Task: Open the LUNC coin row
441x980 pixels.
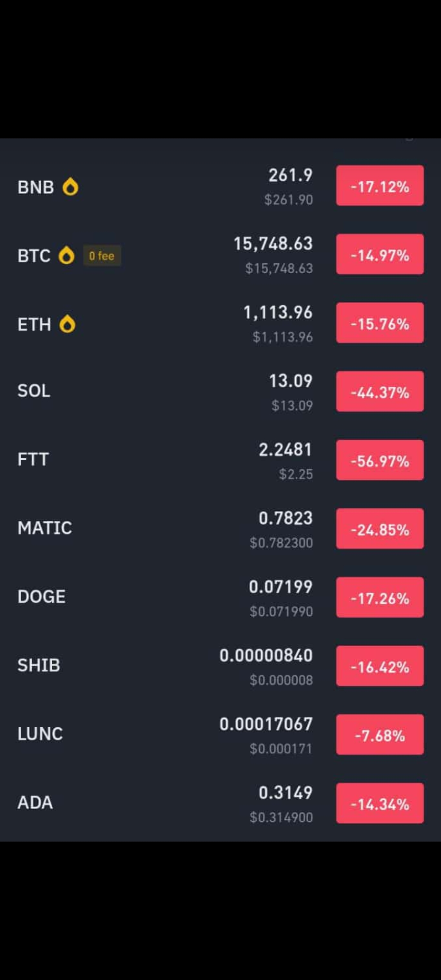Action: (x=220, y=734)
